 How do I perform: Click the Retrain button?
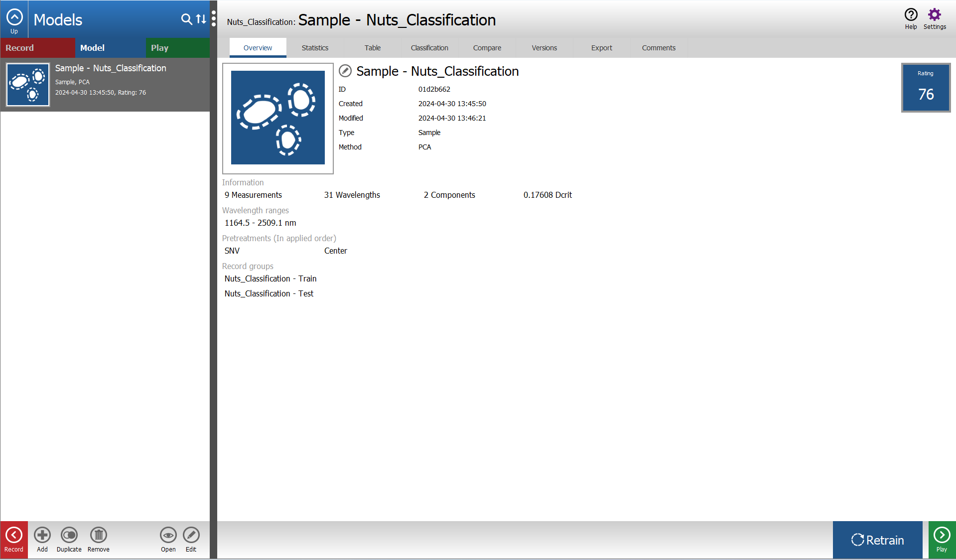point(877,540)
